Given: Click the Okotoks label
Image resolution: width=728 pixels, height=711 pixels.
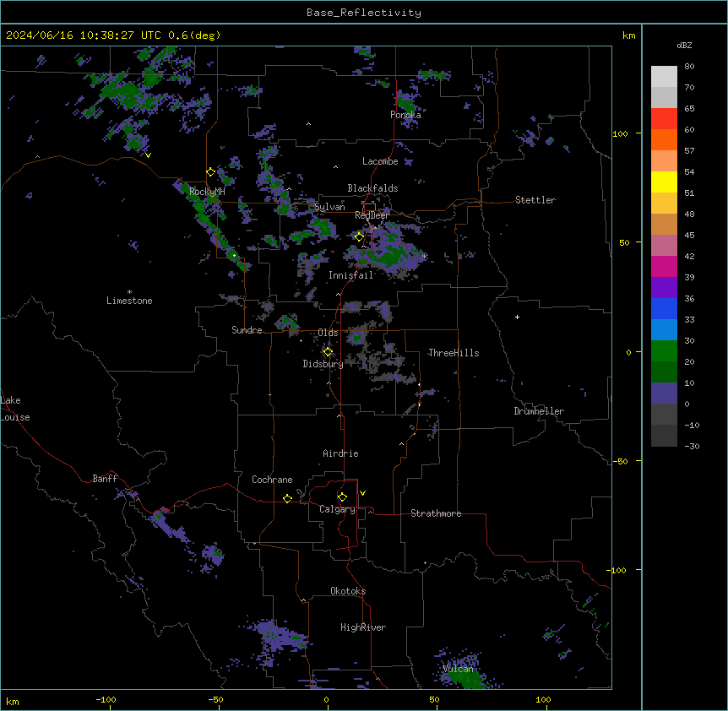Looking at the screenshot, I should [x=348, y=591].
